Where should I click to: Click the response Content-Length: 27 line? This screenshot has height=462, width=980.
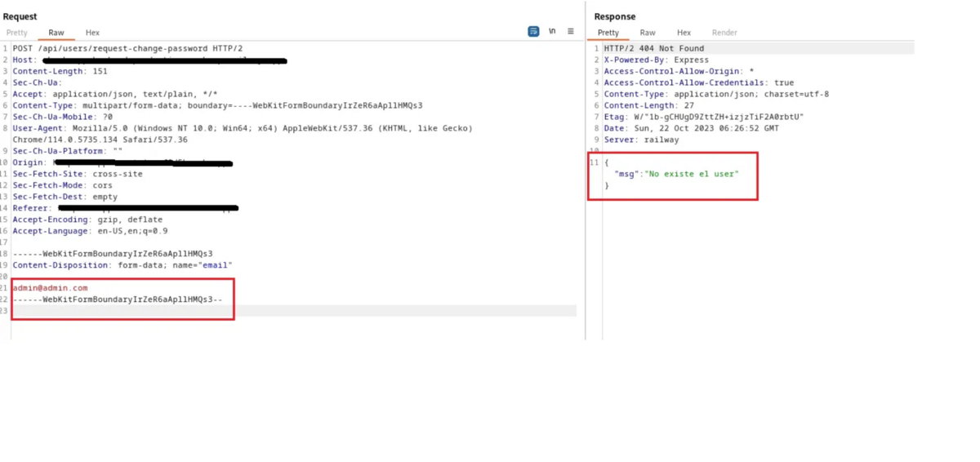pyautogui.click(x=649, y=105)
